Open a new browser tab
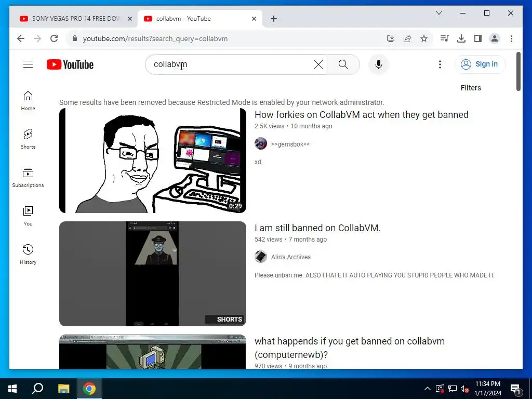The width and height of the screenshot is (532, 399). (x=274, y=19)
